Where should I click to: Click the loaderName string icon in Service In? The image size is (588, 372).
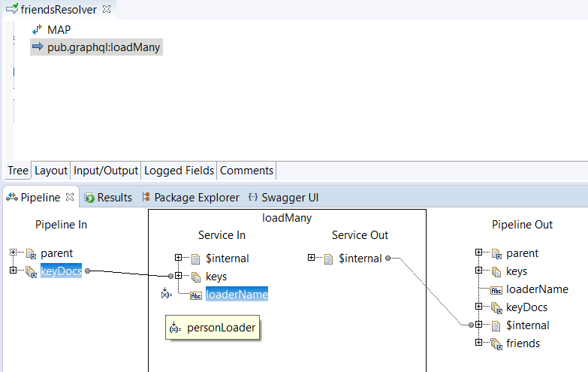point(196,295)
